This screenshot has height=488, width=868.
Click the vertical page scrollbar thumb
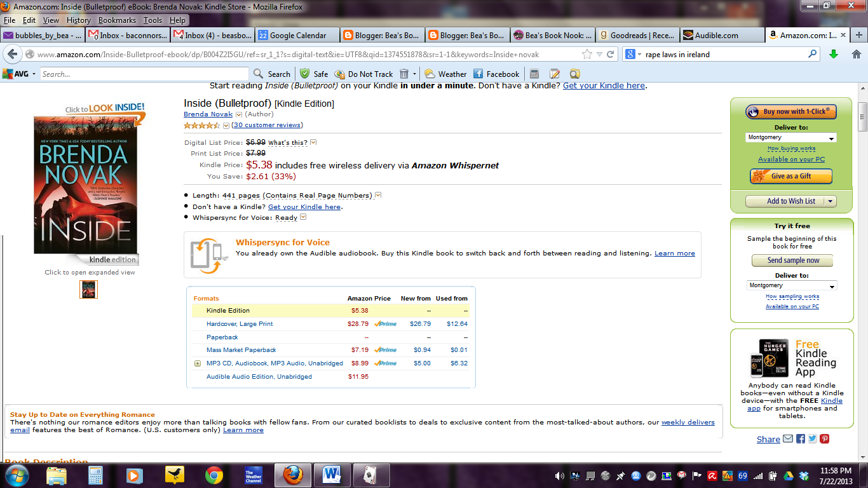click(862, 117)
